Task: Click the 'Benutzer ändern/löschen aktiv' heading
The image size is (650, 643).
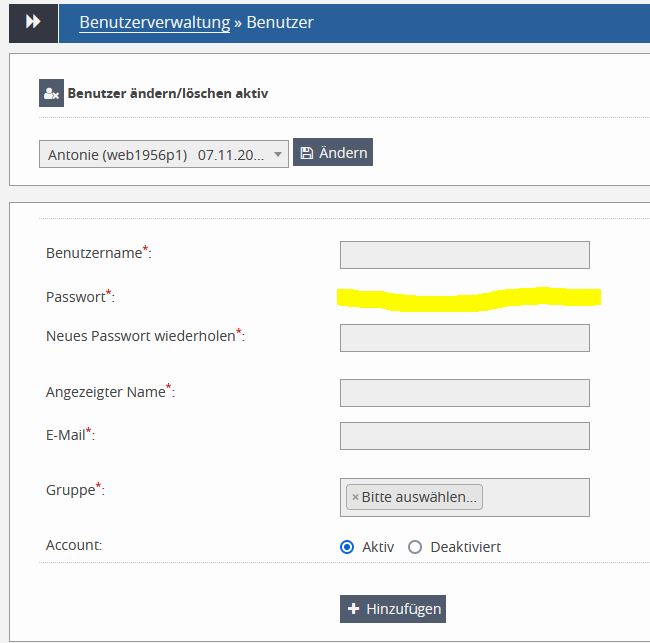Action: 168,93
